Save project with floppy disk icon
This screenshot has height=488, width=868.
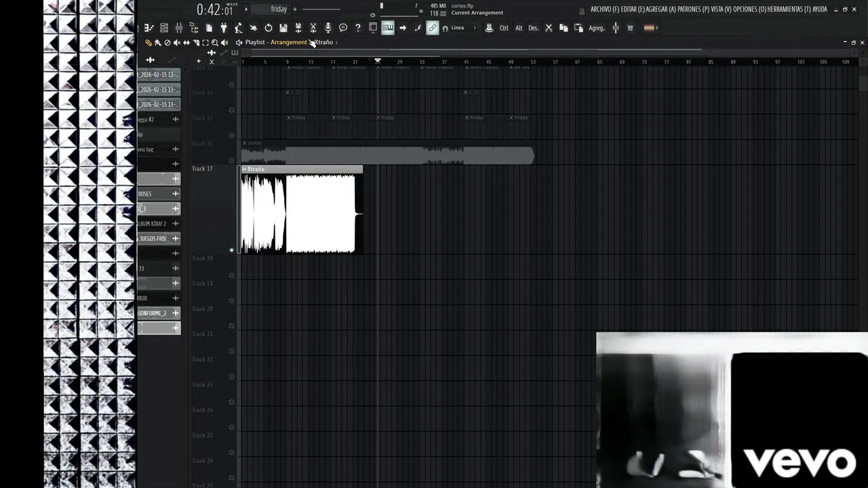coord(283,28)
